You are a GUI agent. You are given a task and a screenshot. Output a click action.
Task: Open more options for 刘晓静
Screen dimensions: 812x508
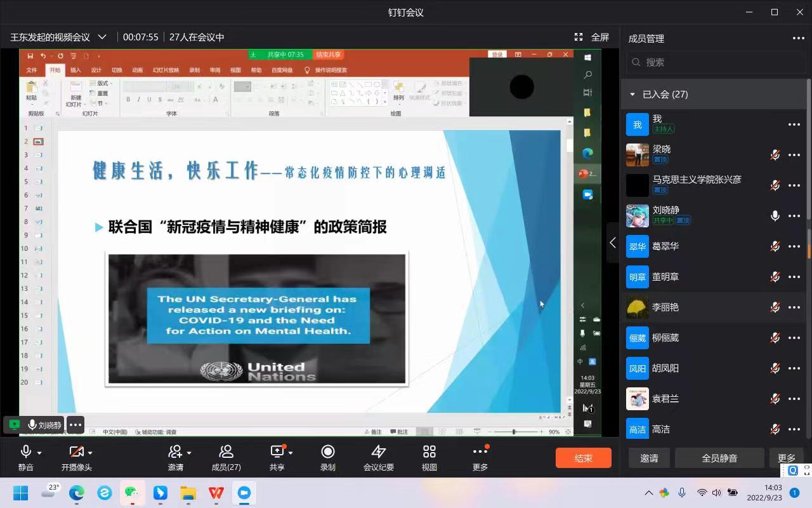[x=794, y=216]
